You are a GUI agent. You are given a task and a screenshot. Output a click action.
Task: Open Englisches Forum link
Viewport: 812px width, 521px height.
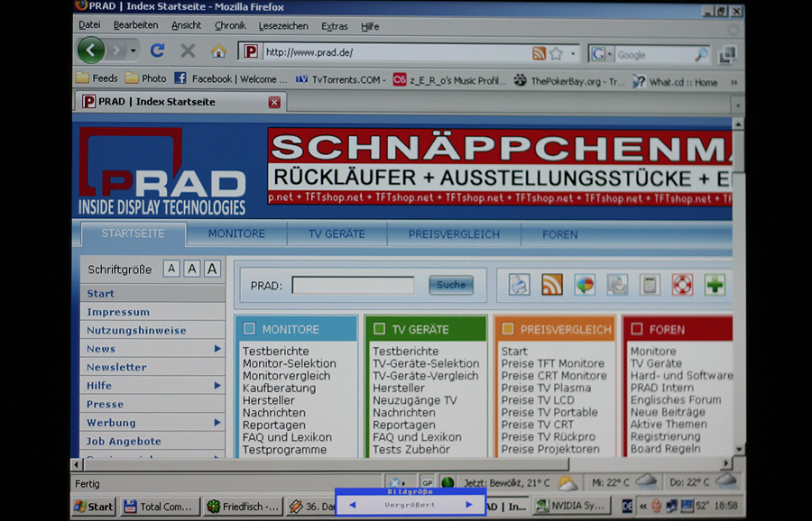pos(675,399)
